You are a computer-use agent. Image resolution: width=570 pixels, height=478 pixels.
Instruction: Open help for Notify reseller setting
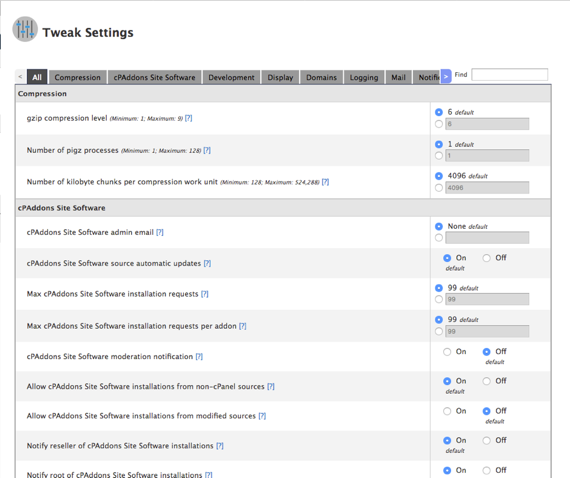coord(220,446)
